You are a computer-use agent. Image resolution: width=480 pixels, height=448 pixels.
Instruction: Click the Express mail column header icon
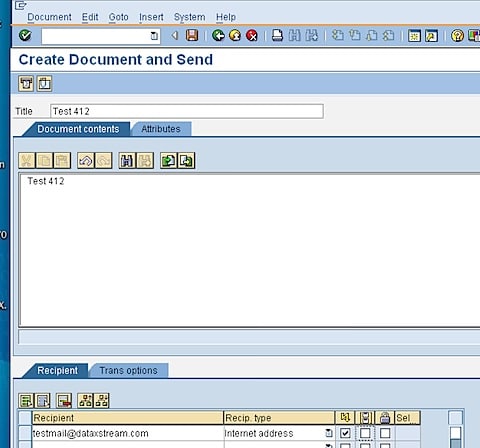345,417
